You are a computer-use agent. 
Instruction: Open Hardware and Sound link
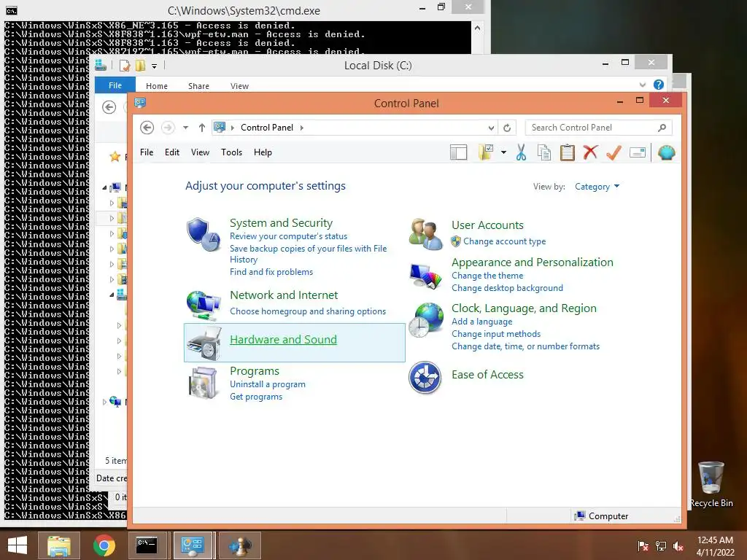284,339
